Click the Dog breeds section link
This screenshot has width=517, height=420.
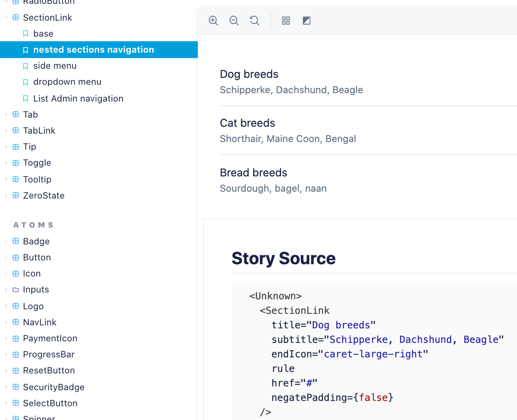tap(249, 74)
